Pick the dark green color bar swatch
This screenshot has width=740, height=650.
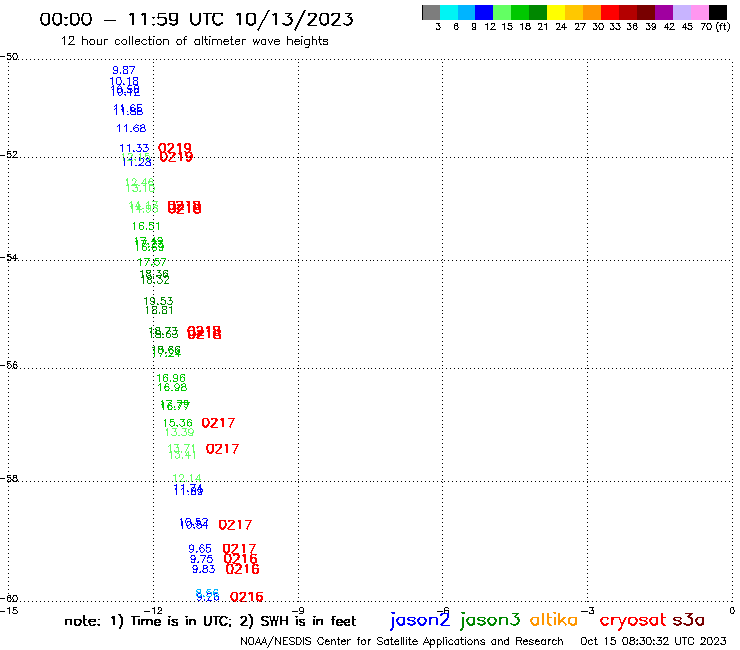(x=538, y=12)
